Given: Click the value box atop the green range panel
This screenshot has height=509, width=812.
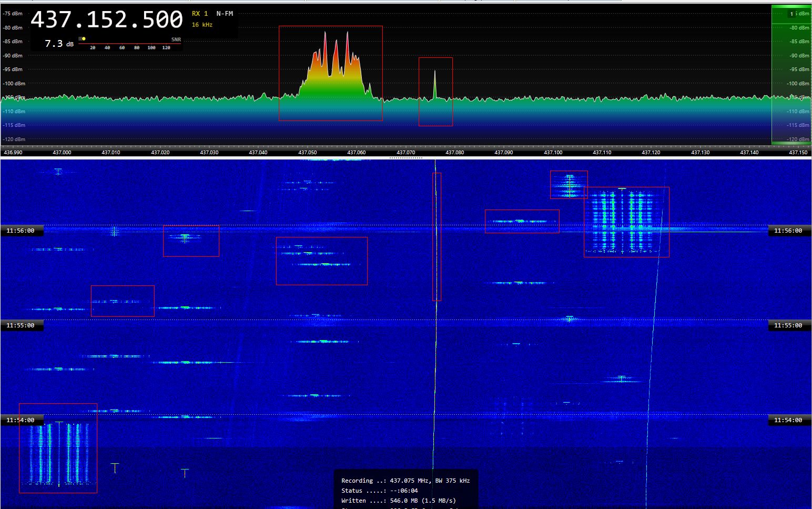Looking at the screenshot, I should click(792, 14).
